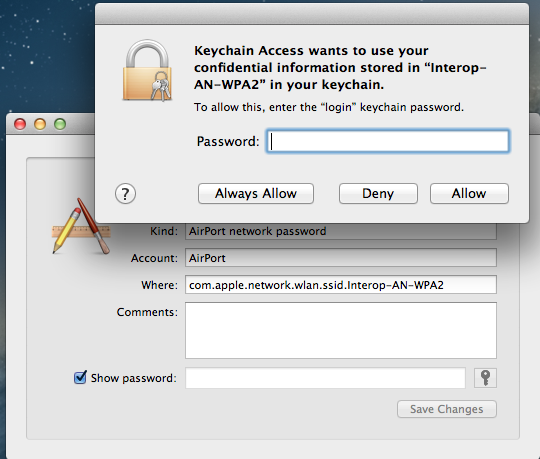540x459 pixels.
Task: Click into the Comments text area
Action: coord(341,330)
